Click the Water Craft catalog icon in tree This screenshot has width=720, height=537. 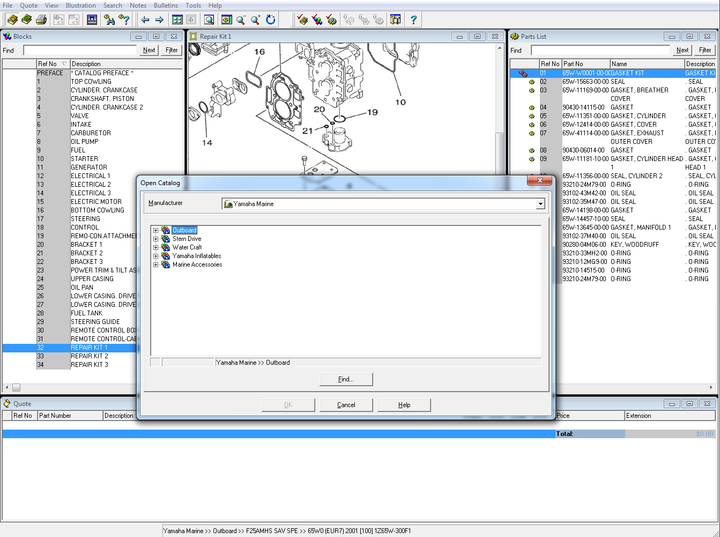[x=166, y=247]
